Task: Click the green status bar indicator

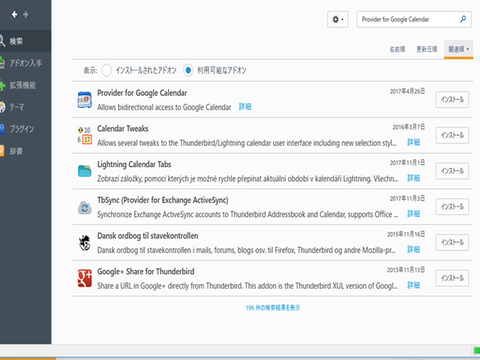Action: 477,350
